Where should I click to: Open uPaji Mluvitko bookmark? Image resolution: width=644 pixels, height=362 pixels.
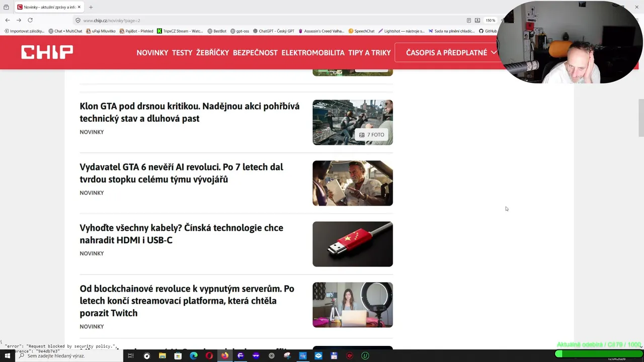coord(101,31)
